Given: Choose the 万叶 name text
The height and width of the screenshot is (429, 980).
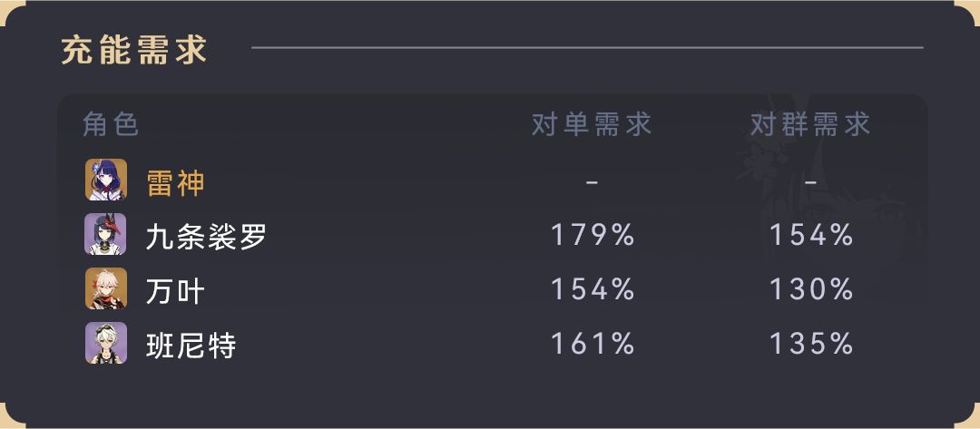Looking at the screenshot, I should (x=175, y=291).
